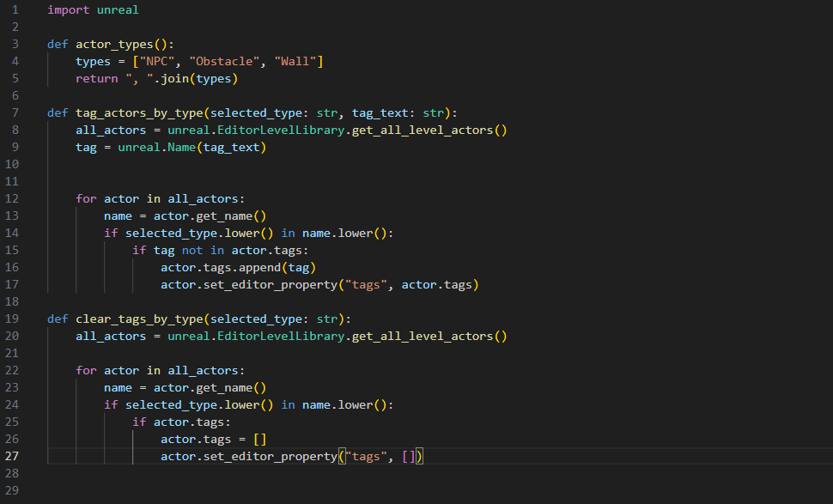Click line number 7 in the gutter
Image resolution: width=833 pixels, height=504 pixels.
15,112
